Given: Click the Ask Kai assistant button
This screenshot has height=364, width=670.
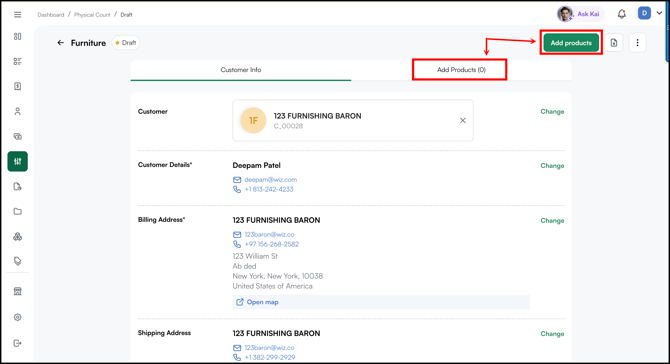Looking at the screenshot, I should tap(580, 14).
